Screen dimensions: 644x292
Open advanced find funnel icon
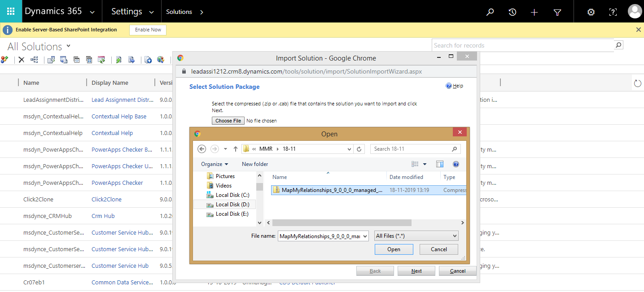point(557,12)
